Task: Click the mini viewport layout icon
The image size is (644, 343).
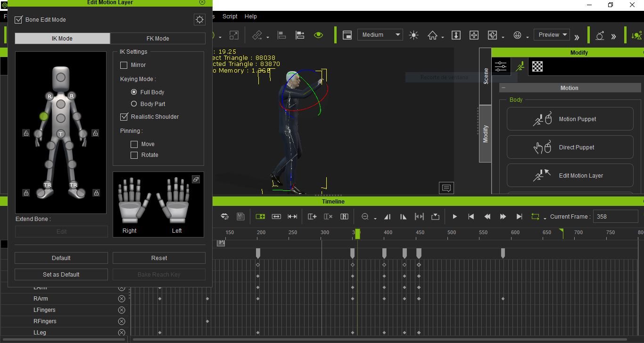Action: pos(347,35)
